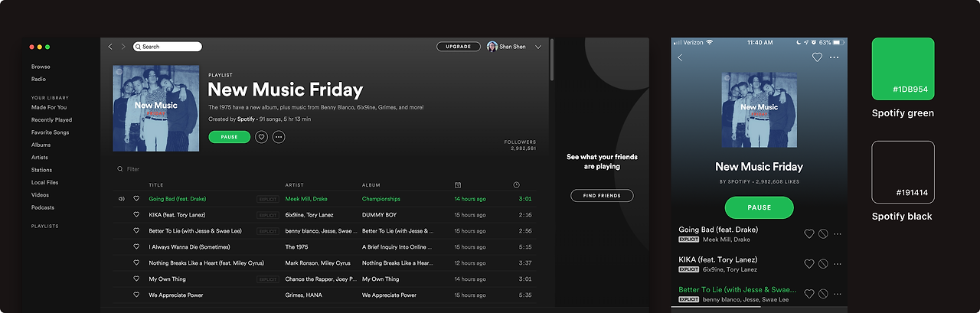Like mobile Going Bad with its heart
Viewport: 980px width, 313px height.
click(808, 234)
